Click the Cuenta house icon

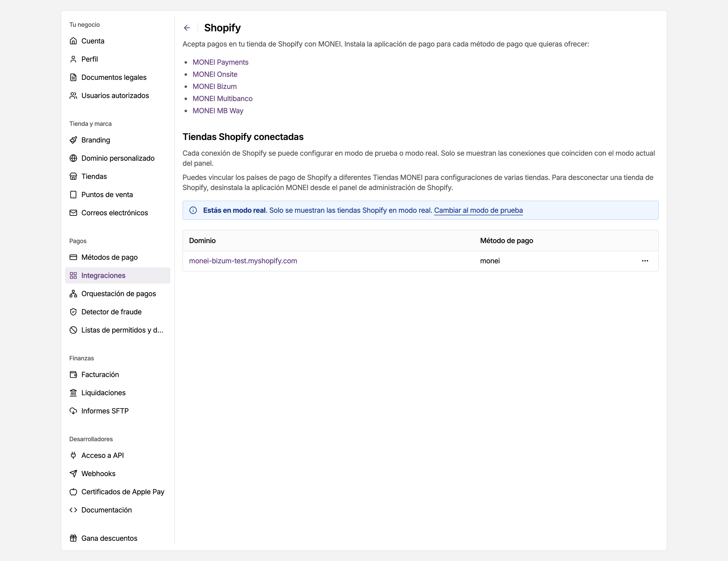pyautogui.click(x=73, y=41)
